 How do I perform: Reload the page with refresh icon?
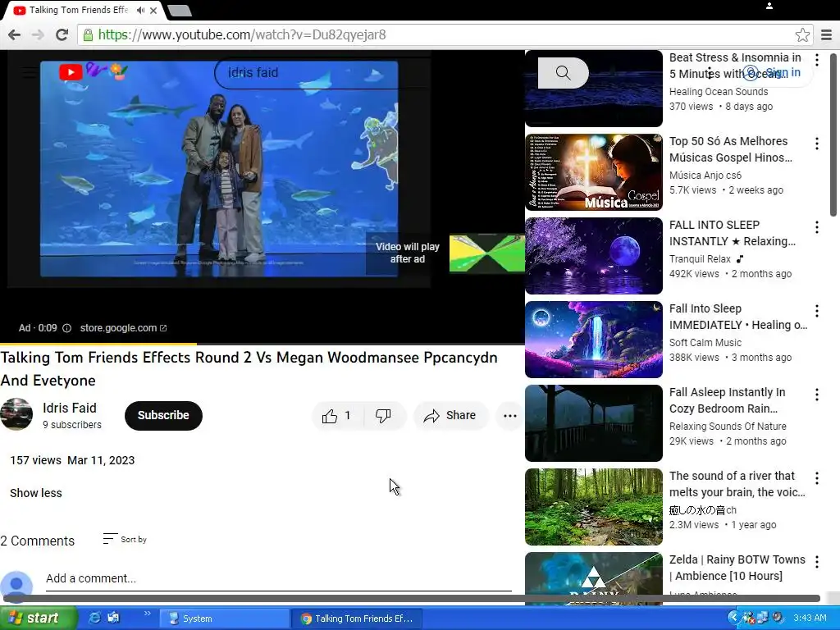tap(62, 34)
